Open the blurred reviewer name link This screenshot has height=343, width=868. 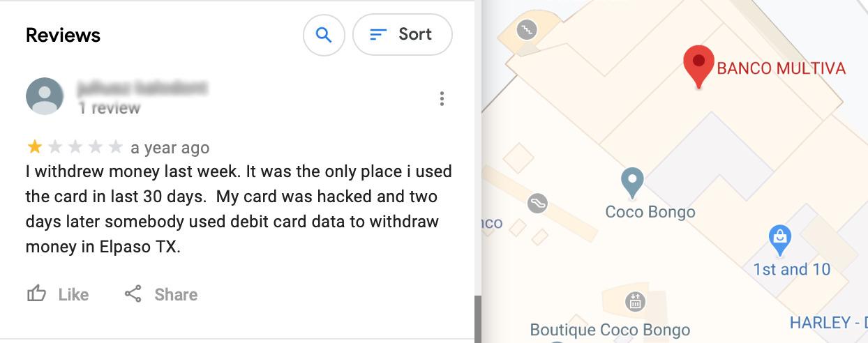(x=142, y=89)
